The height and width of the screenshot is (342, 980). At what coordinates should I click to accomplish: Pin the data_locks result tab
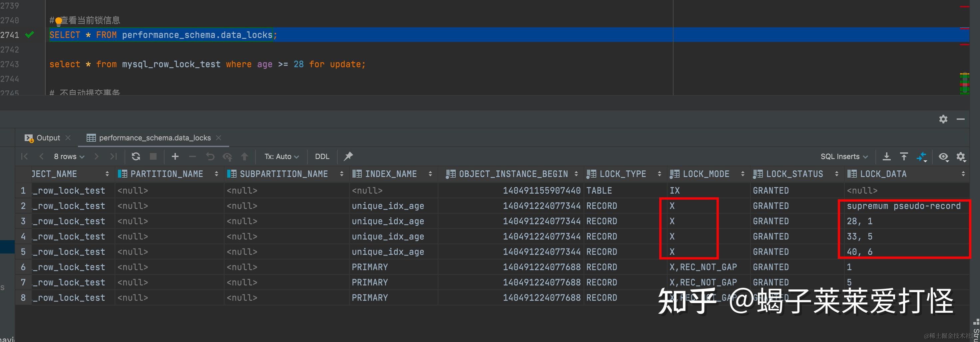pyautogui.click(x=348, y=156)
